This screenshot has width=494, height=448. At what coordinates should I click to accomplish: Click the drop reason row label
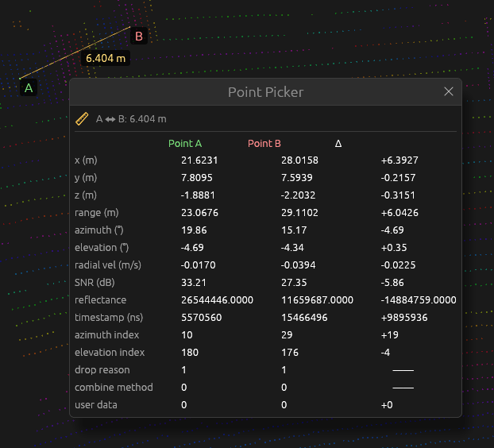pos(102,370)
